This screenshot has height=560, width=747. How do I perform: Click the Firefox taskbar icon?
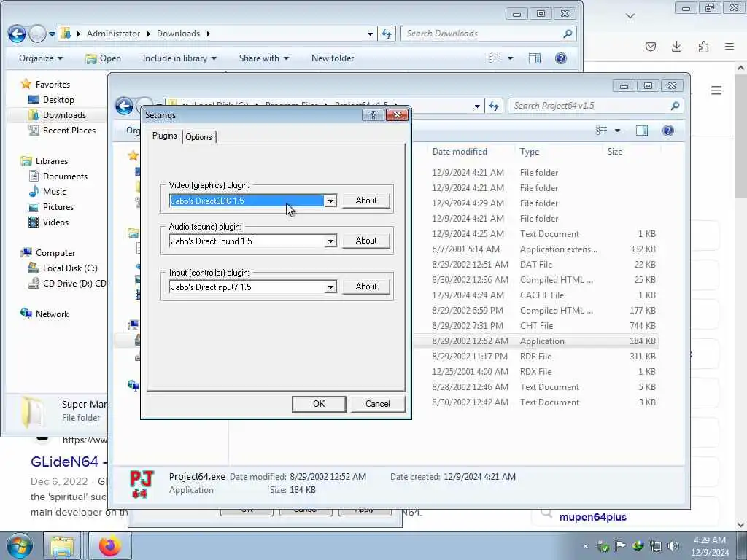click(110, 545)
